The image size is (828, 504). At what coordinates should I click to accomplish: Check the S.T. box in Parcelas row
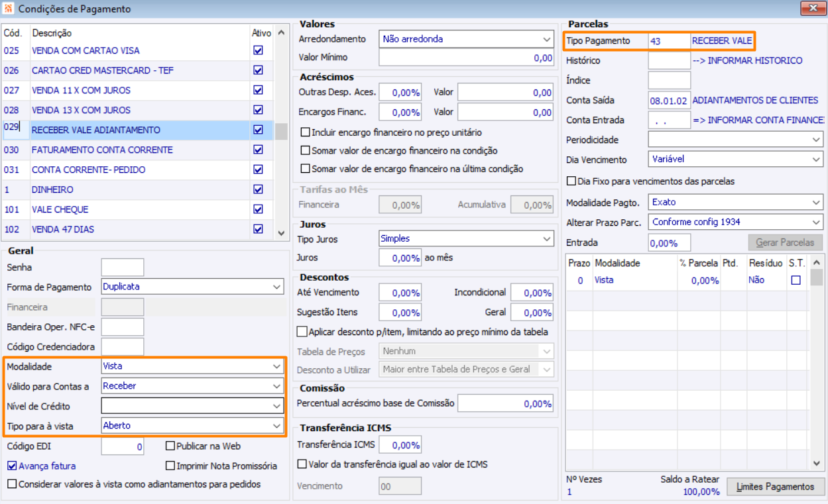[x=796, y=280]
